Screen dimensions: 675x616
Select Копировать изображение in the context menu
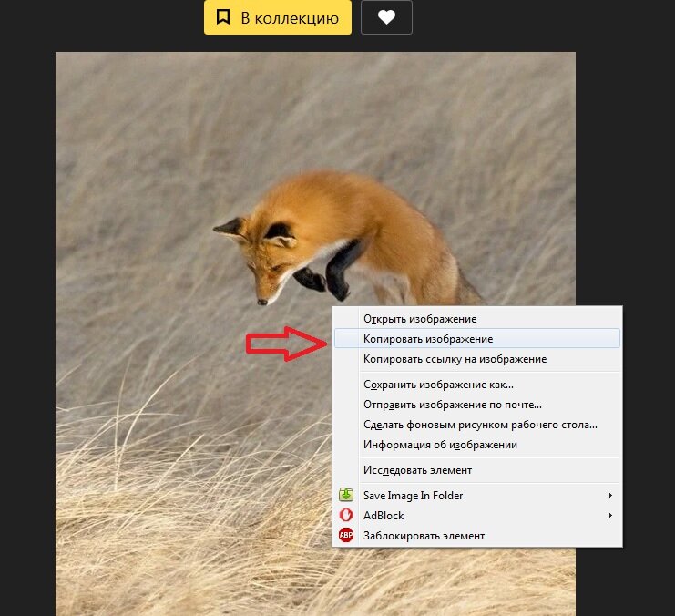(x=428, y=339)
